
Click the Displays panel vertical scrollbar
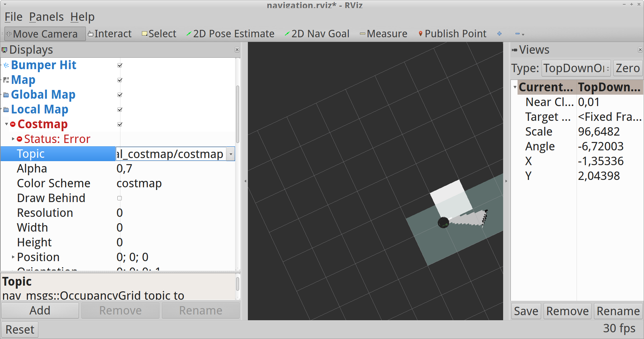coord(237,114)
